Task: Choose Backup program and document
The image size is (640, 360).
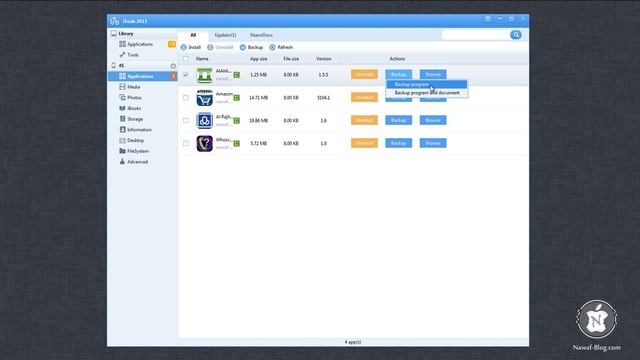Action: 427,93
